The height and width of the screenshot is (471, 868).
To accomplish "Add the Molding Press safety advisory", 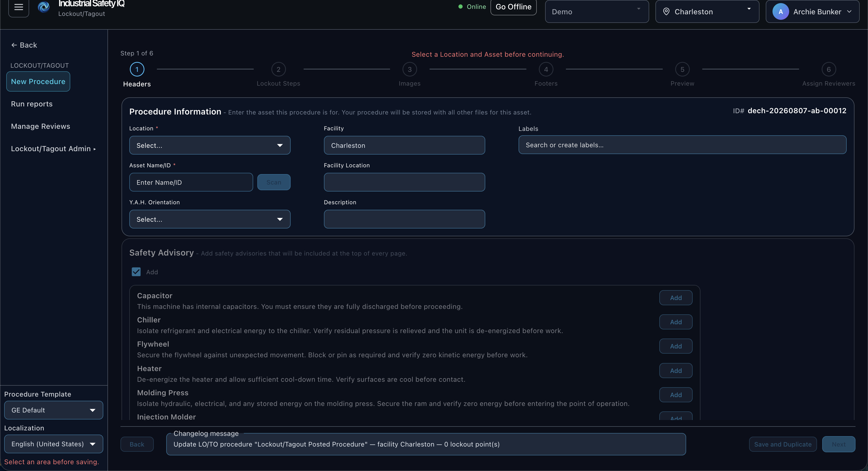I will 676,395.
